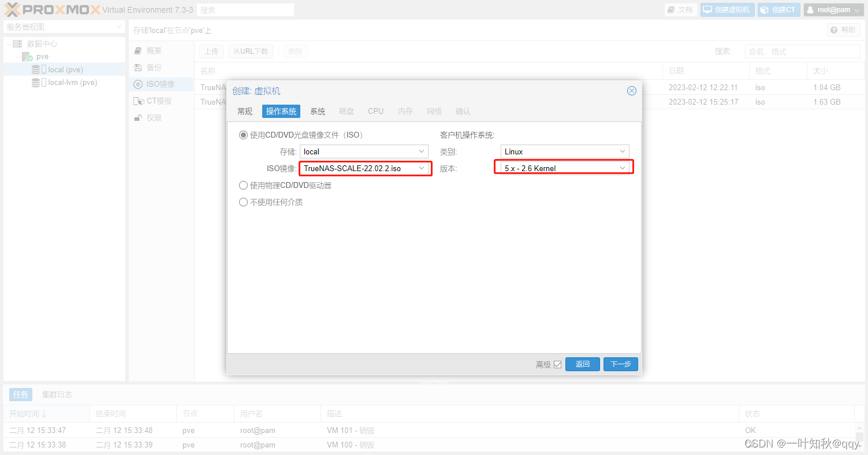Click the 状态 column header

pyautogui.click(x=797, y=414)
